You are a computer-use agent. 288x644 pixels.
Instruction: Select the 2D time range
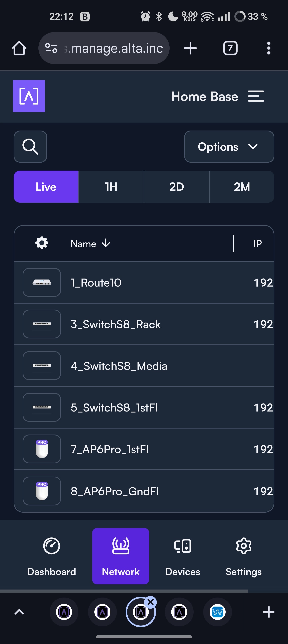(177, 186)
